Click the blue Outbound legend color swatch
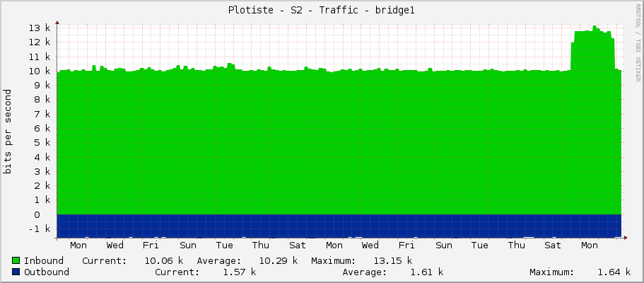 point(16,272)
